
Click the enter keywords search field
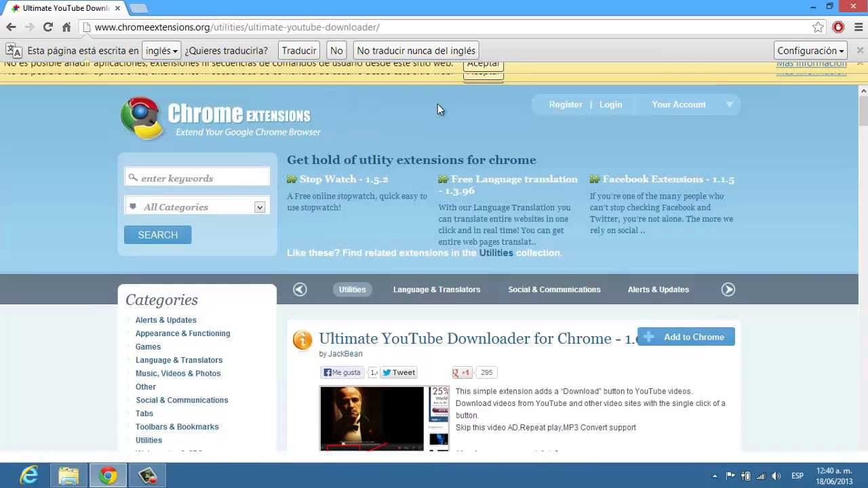point(197,178)
